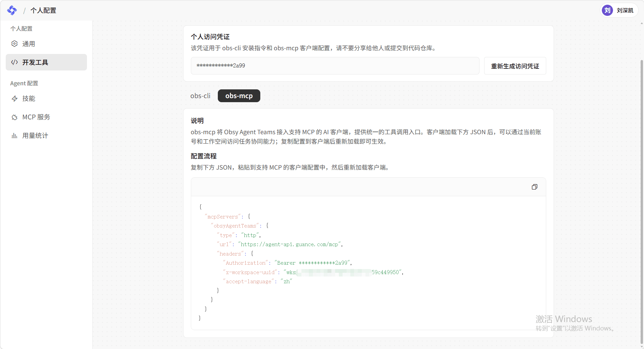Click the bar chart icon beside 用量统计
Image resolution: width=644 pixels, height=349 pixels.
point(14,136)
